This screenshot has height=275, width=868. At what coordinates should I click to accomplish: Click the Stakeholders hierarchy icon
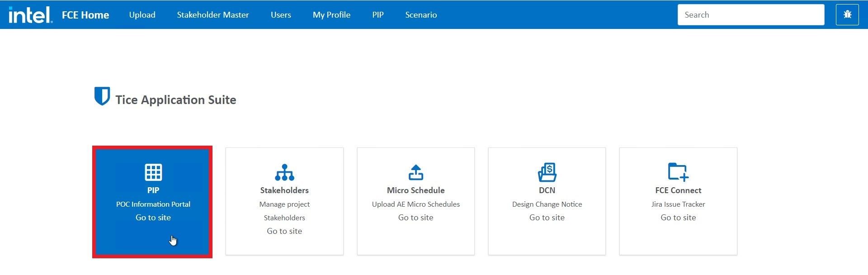[284, 172]
